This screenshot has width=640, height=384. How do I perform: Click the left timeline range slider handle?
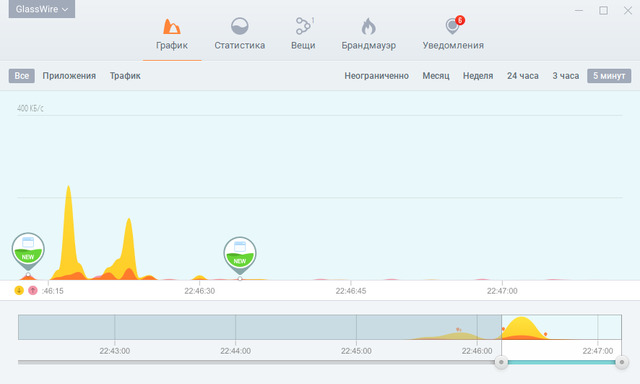[x=501, y=362]
